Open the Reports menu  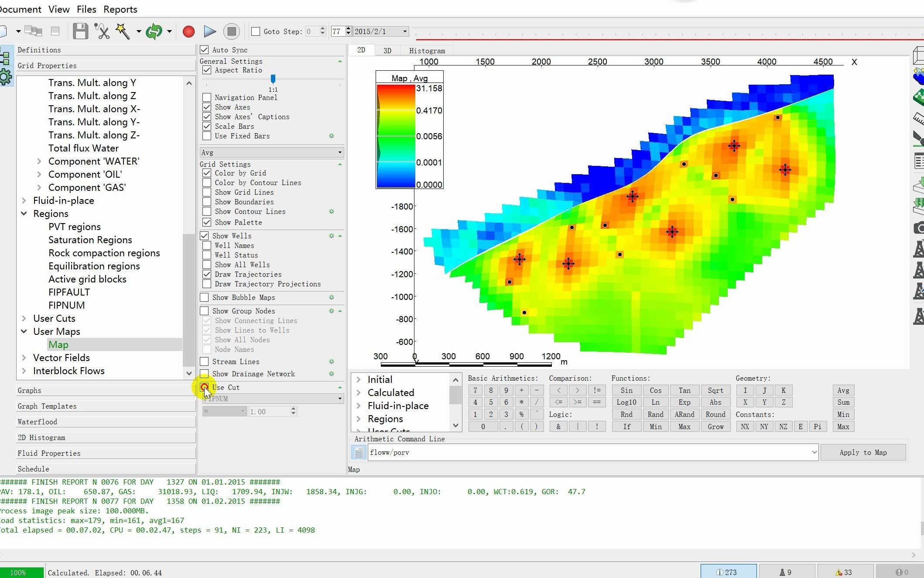120,9
